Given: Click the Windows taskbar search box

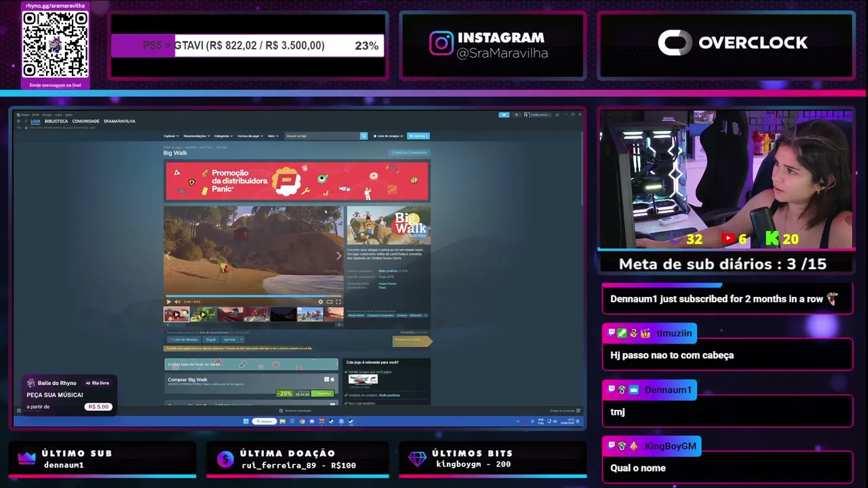Looking at the screenshot, I should [x=264, y=421].
